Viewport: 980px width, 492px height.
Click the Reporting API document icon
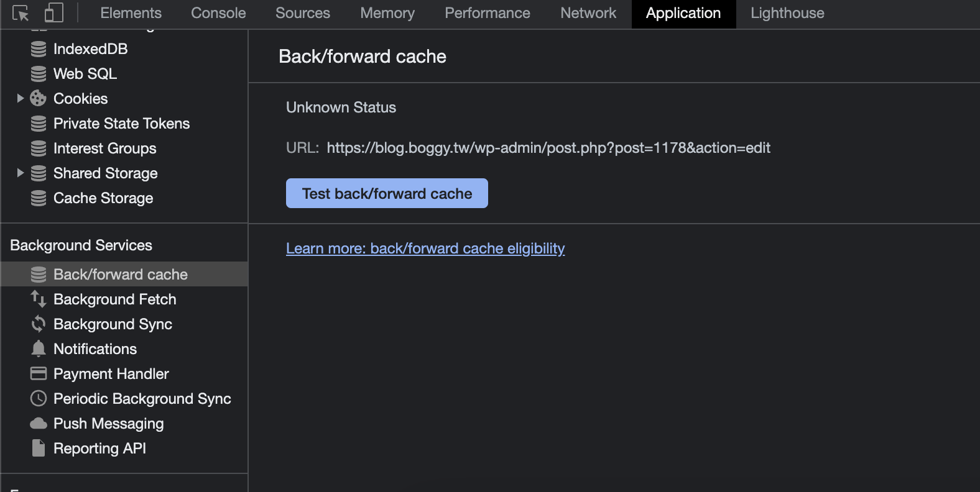(39, 449)
